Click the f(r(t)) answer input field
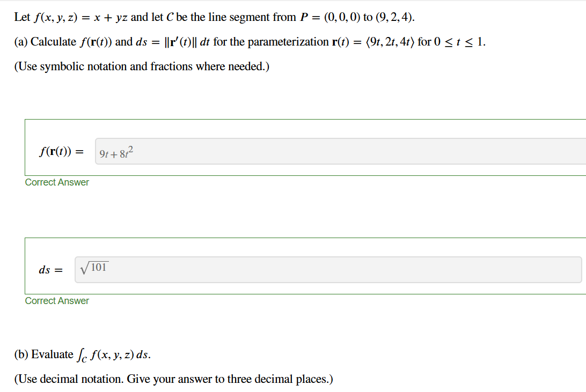 click(268, 152)
